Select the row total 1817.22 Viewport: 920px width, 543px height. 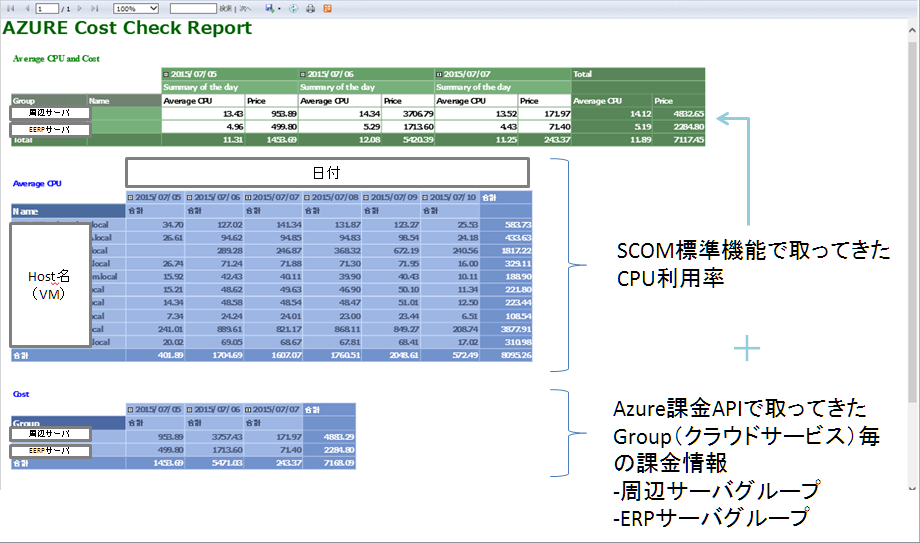point(516,251)
